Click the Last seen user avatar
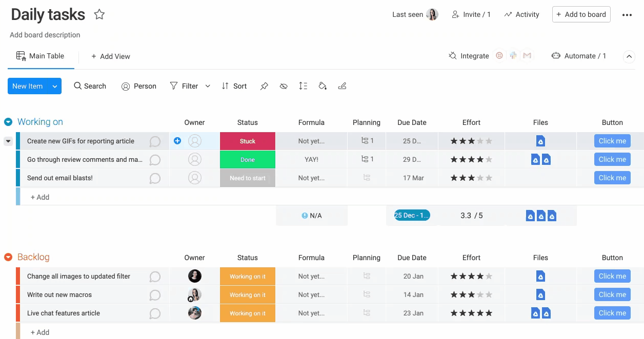Screen dimensions: 644x339 click(x=432, y=14)
